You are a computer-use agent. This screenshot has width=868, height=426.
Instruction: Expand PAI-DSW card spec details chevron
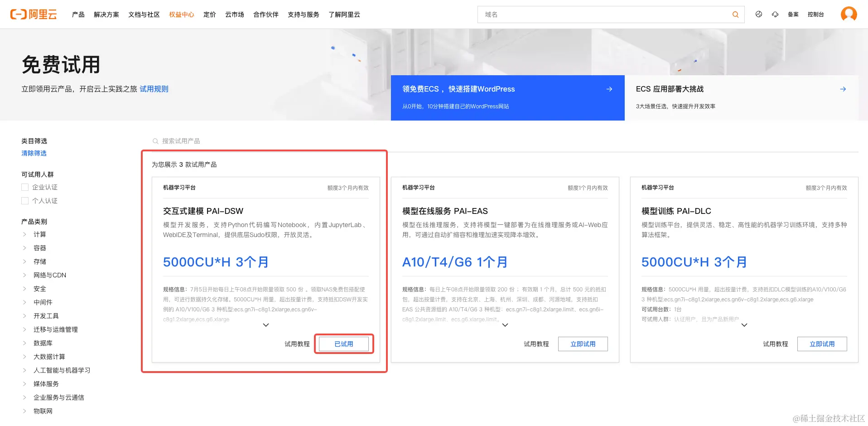(266, 325)
